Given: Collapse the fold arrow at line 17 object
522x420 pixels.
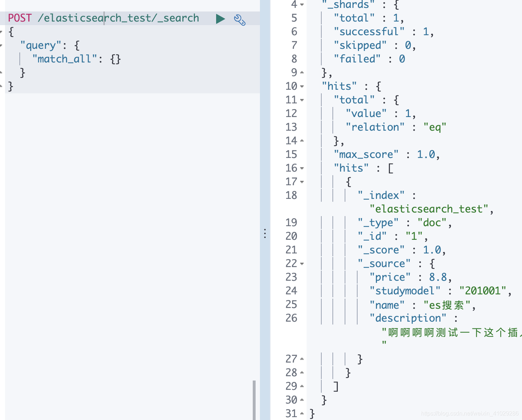Looking at the screenshot, I should pos(302,182).
